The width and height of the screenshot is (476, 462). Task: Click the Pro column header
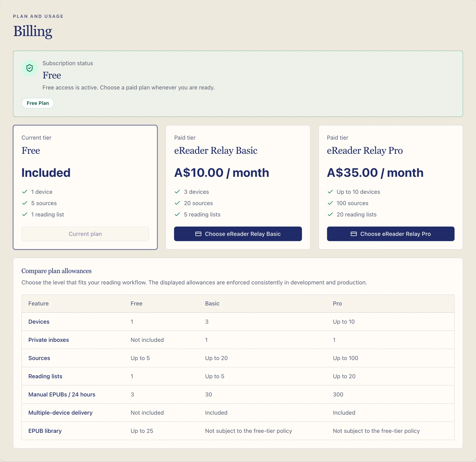coord(337,304)
